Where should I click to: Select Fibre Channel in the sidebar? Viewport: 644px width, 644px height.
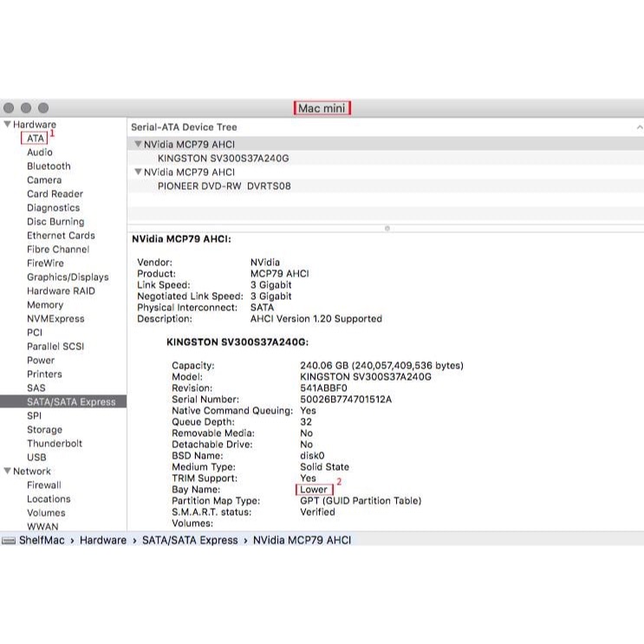tap(58, 250)
